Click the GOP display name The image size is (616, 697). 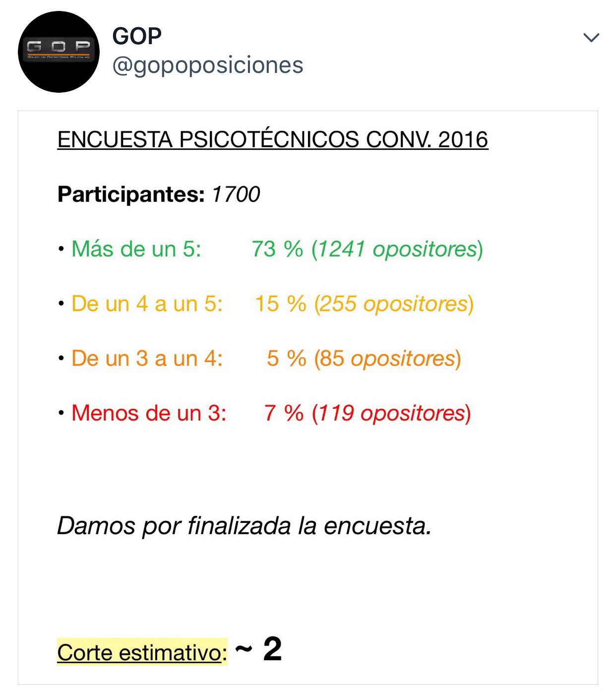[137, 36]
